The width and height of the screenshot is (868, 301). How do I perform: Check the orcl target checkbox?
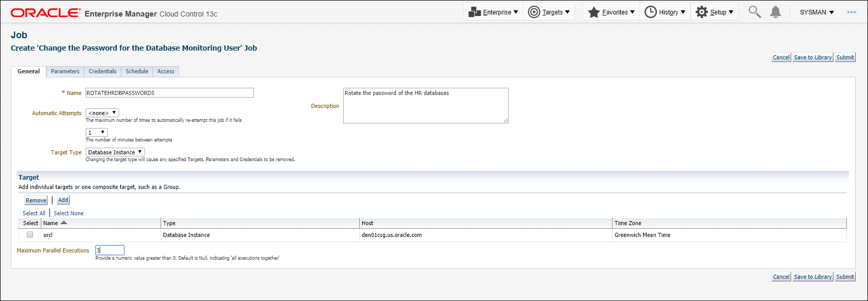click(30, 234)
